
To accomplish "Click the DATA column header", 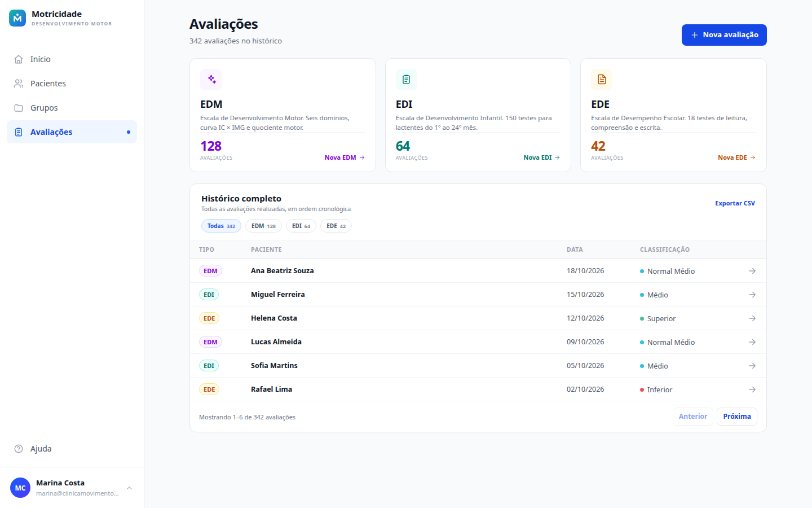I will click(x=575, y=249).
